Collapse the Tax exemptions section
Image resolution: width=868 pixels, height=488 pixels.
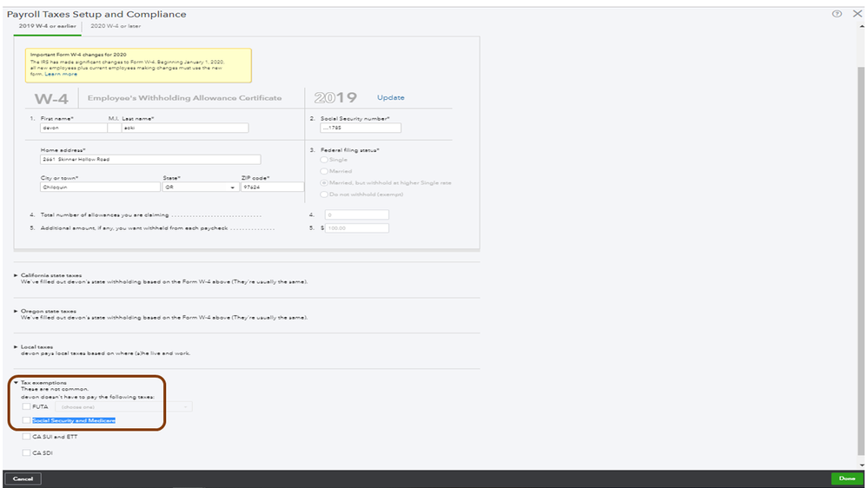tap(16, 382)
